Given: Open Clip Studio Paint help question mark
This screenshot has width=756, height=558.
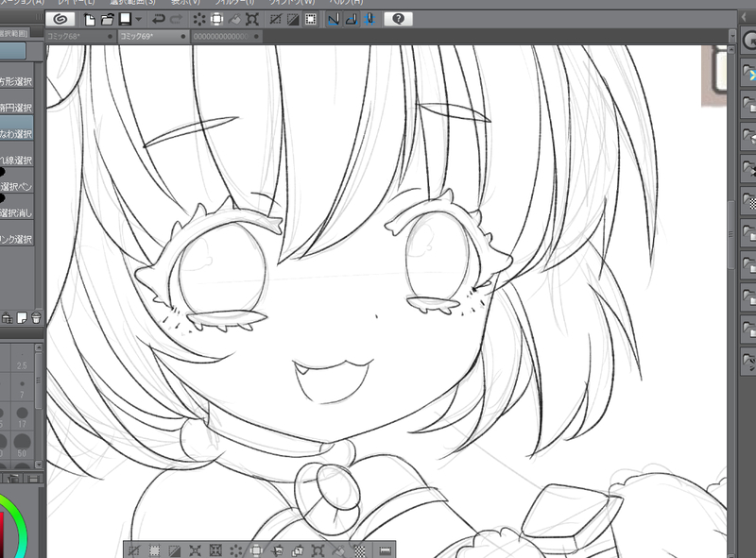Looking at the screenshot, I should coord(398,19).
